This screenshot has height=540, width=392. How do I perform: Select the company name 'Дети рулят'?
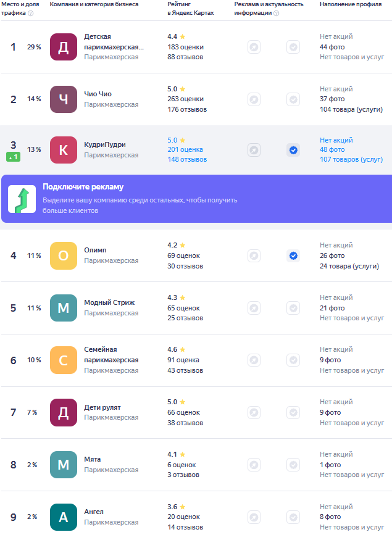102,407
